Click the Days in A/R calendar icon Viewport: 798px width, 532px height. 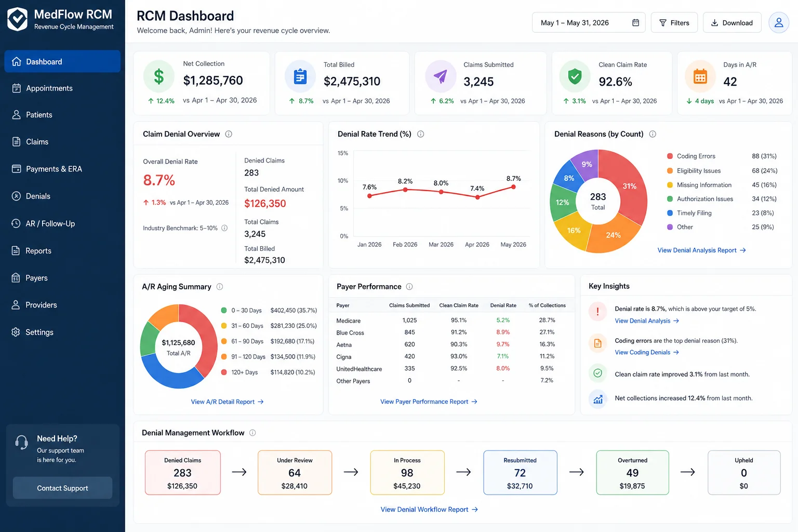[700, 76]
